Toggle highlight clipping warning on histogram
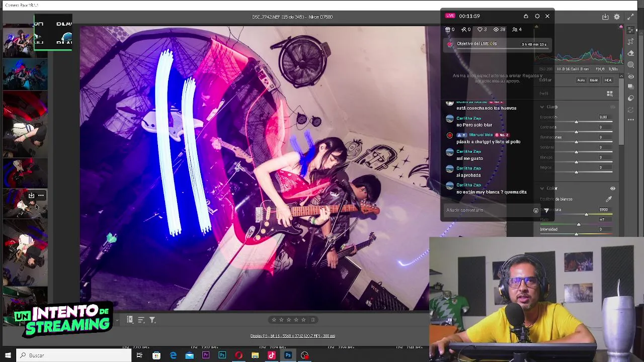Screen dimensions: 644x362 (621, 27)
